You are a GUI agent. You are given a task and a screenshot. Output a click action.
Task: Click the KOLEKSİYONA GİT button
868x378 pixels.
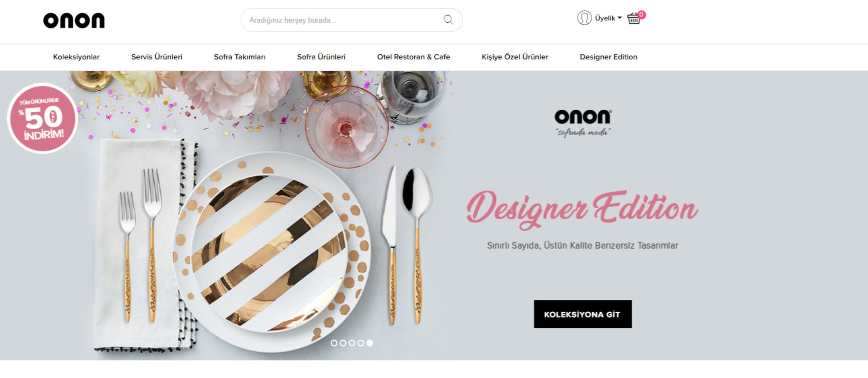[583, 314]
